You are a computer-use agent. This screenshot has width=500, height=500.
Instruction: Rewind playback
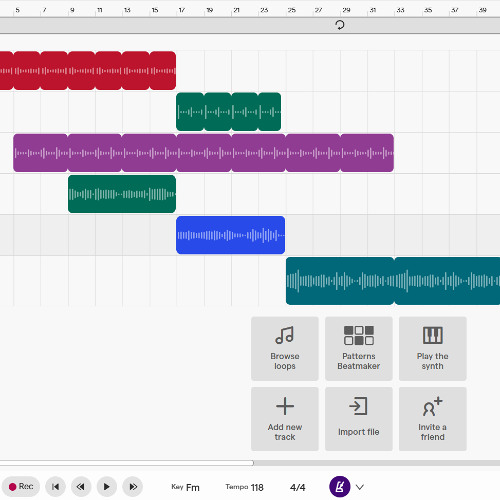coord(81,487)
